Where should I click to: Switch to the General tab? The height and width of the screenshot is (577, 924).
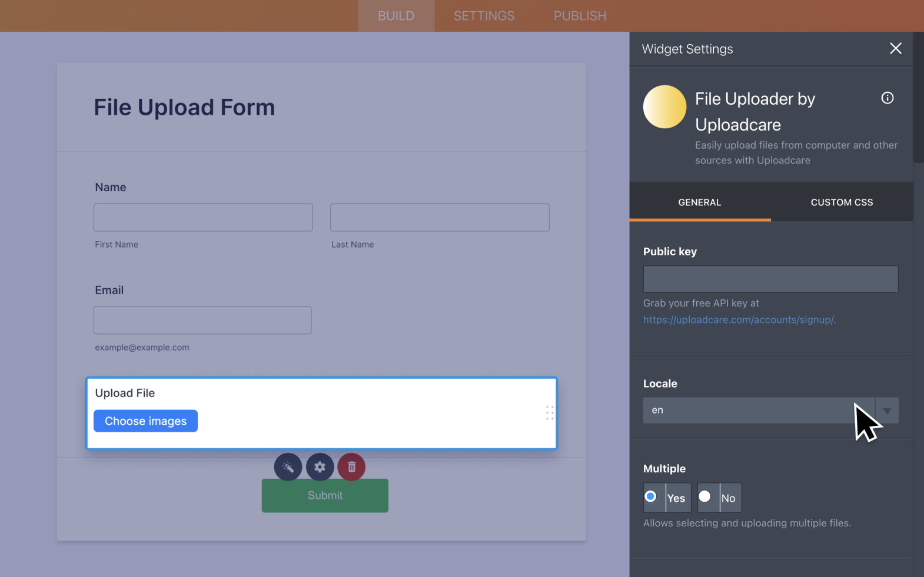tap(699, 202)
